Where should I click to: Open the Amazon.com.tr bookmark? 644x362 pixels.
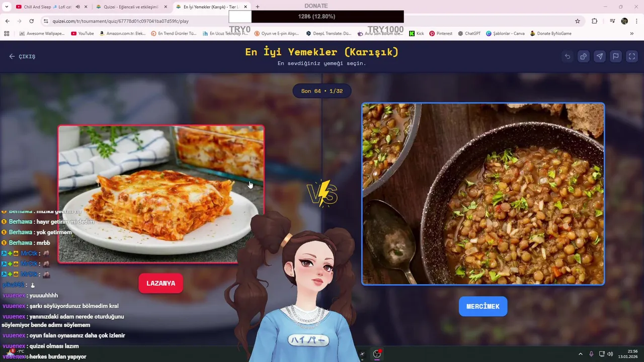122,34
